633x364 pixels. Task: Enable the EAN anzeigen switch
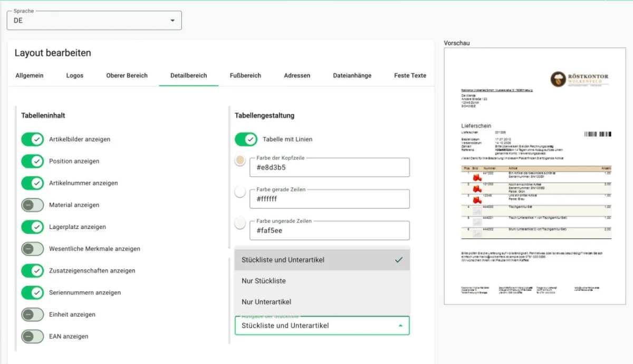[x=32, y=336]
